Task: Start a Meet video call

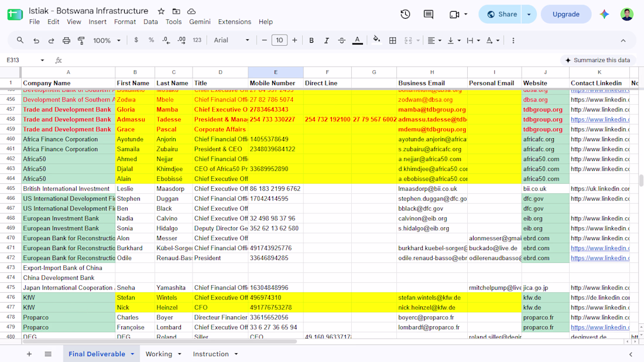Action: pyautogui.click(x=454, y=15)
